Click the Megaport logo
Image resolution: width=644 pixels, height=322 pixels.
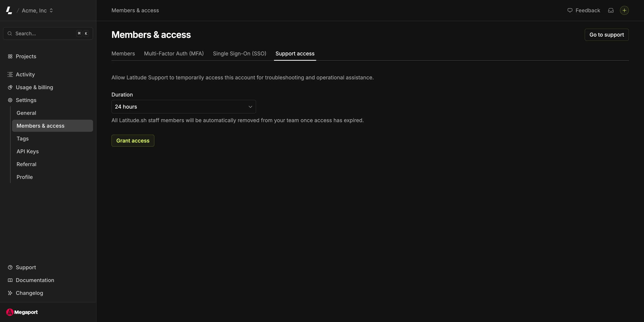pos(22,312)
